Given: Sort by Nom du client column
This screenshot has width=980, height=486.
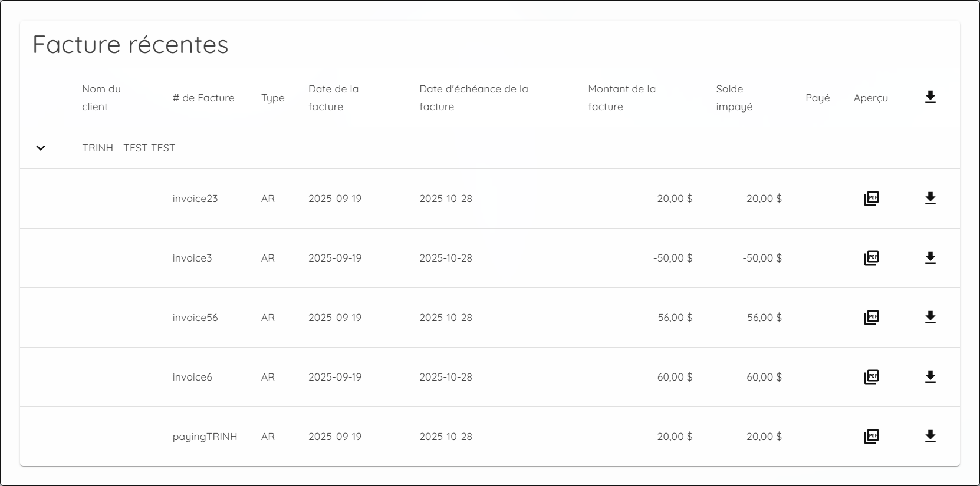Looking at the screenshot, I should [101, 98].
